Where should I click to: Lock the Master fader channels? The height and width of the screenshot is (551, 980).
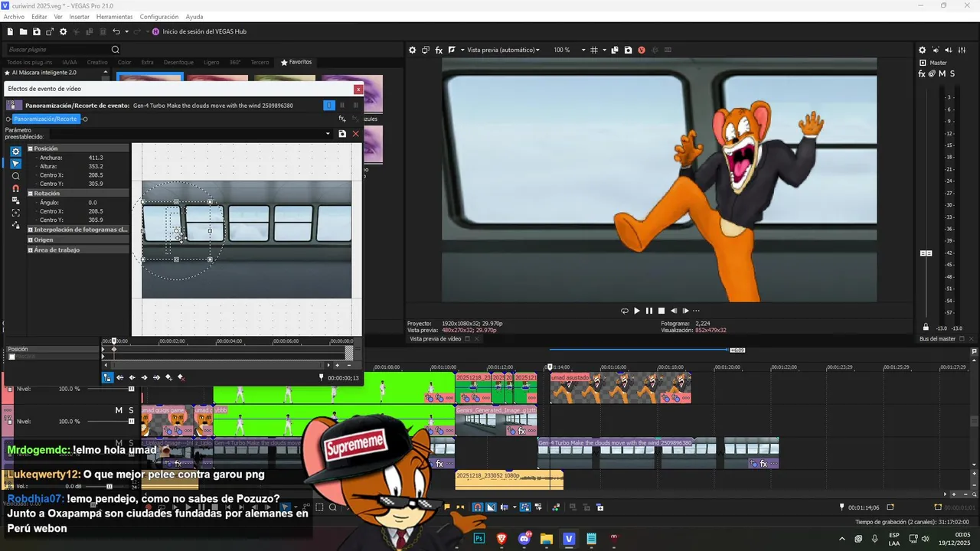tap(925, 328)
